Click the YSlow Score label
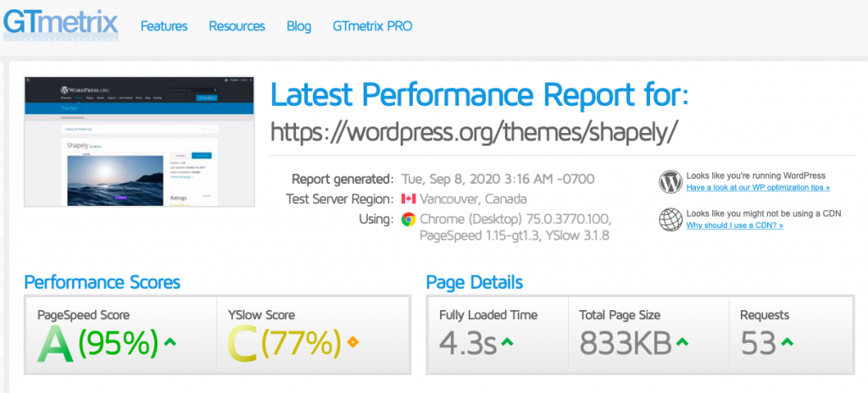Screen dimensions: 868x393 click(x=261, y=315)
